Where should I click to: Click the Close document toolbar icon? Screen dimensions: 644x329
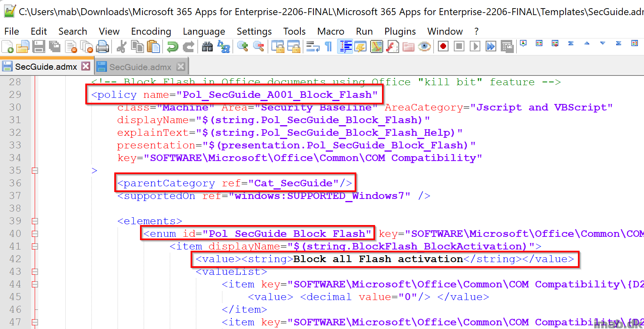pyautogui.click(x=71, y=47)
